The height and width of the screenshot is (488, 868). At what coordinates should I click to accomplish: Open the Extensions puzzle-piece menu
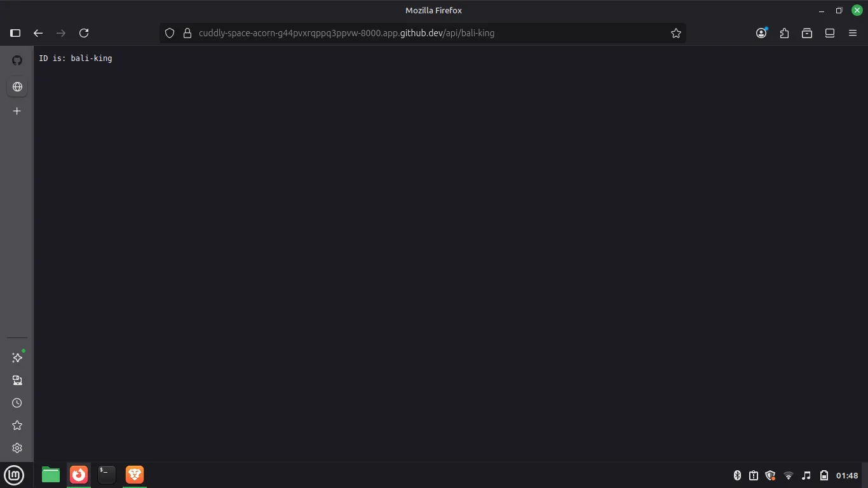(x=784, y=33)
